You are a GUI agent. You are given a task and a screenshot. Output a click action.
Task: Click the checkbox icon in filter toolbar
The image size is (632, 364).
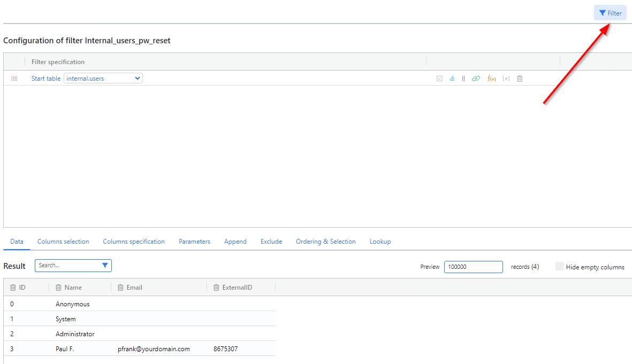(439, 79)
